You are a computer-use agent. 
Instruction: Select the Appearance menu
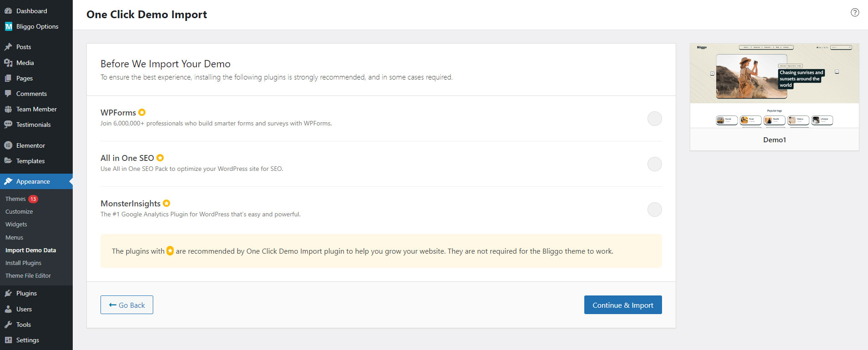pos(36,181)
